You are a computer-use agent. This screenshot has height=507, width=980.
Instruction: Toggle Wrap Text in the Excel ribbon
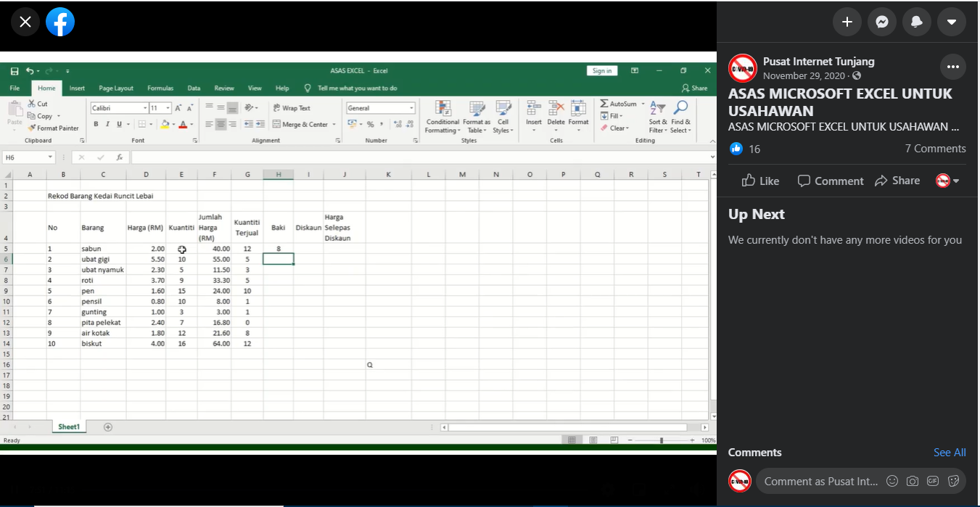point(292,108)
